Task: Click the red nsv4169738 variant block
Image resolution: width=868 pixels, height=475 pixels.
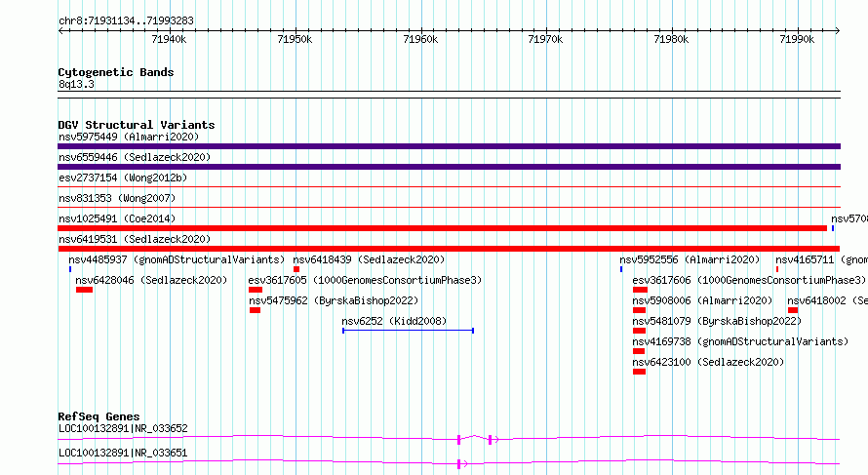Action: click(x=639, y=351)
